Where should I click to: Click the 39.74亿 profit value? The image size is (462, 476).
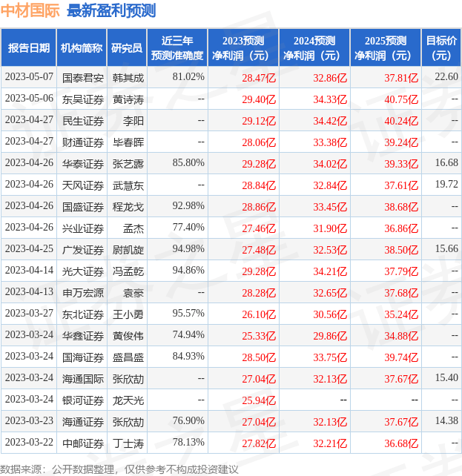[401, 357]
